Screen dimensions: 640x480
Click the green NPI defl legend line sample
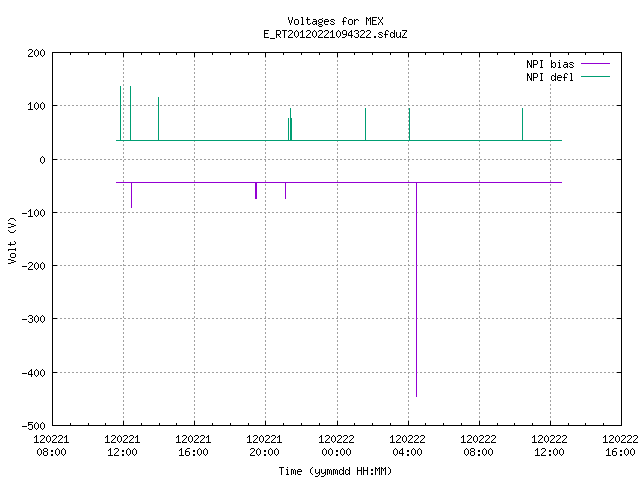(x=595, y=77)
